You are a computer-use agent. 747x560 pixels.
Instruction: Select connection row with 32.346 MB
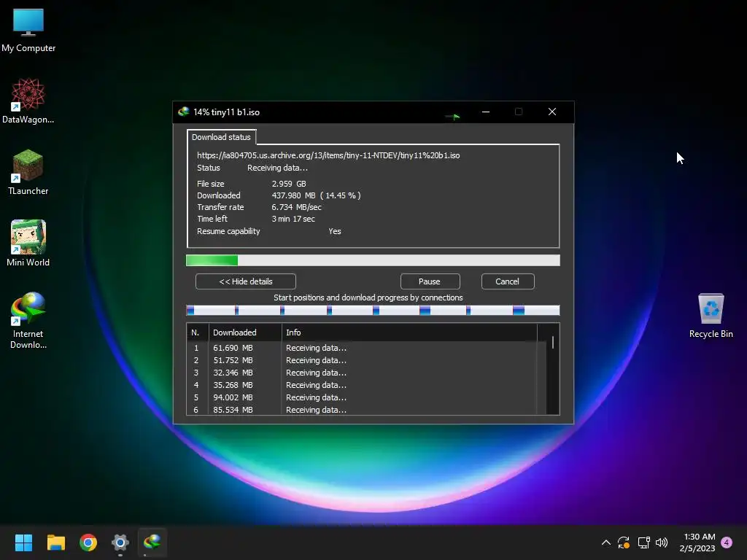pyautogui.click(x=366, y=373)
